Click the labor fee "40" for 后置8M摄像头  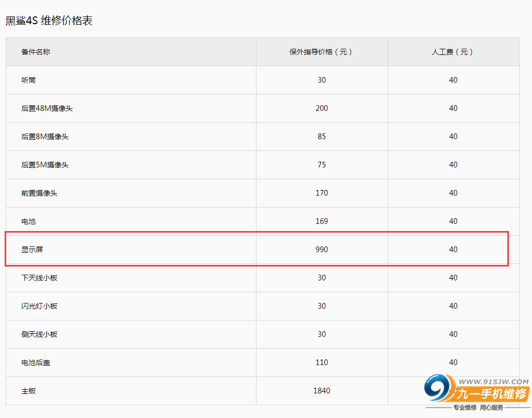(x=453, y=137)
